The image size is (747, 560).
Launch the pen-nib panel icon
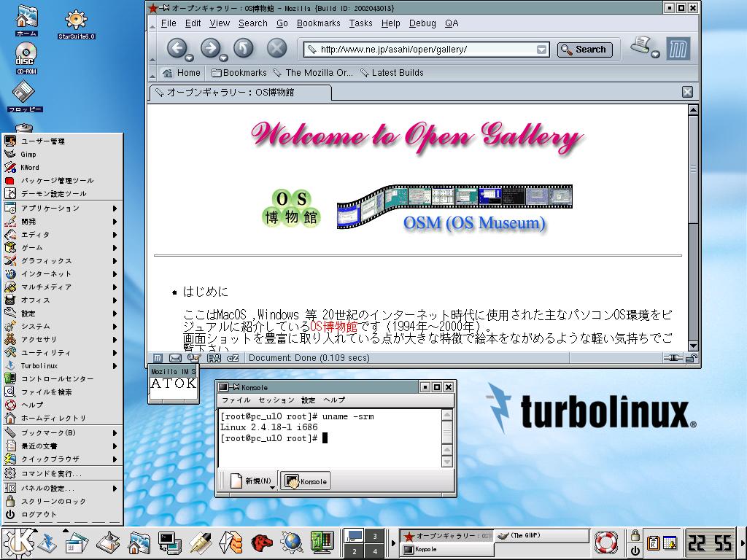(x=200, y=543)
